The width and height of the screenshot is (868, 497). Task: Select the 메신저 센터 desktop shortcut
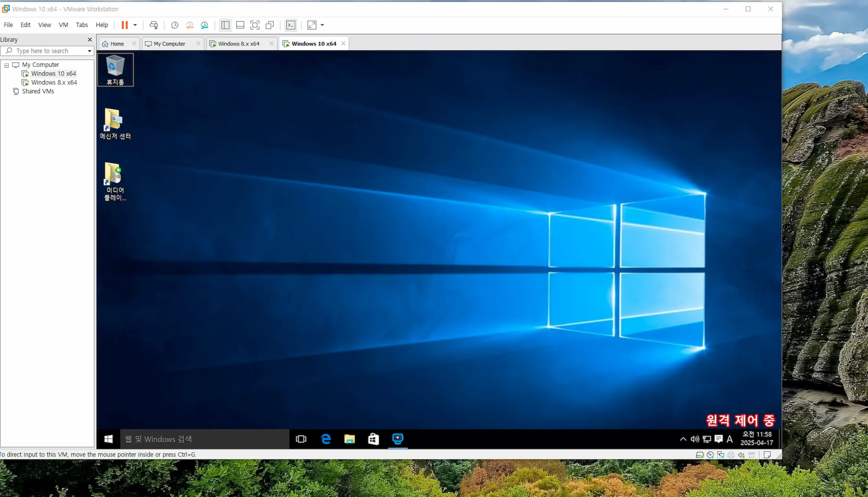click(x=115, y=123)
